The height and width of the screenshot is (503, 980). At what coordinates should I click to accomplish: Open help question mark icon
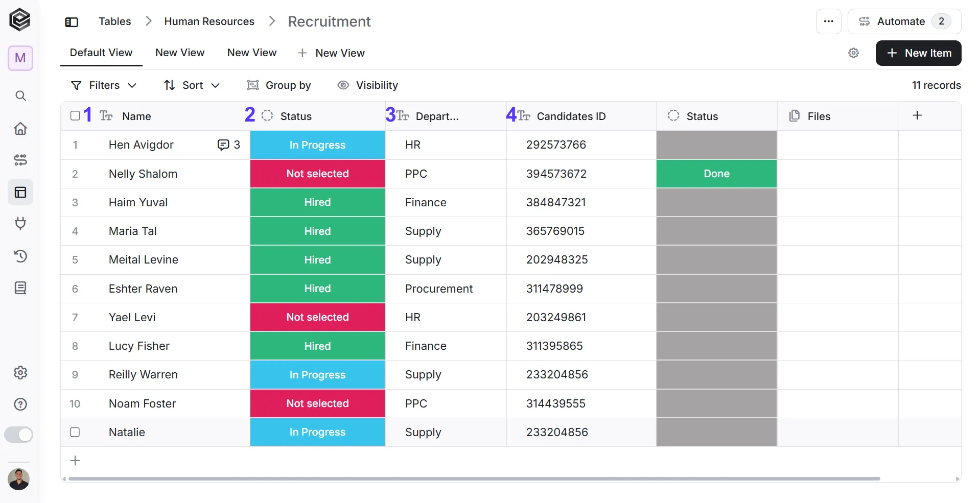coord(20,404)
